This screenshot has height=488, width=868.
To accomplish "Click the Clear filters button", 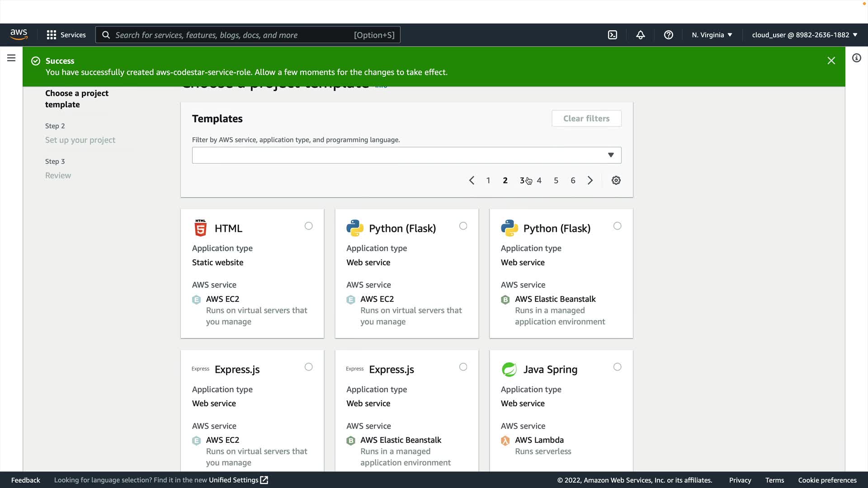I will (x=586, y=118).
